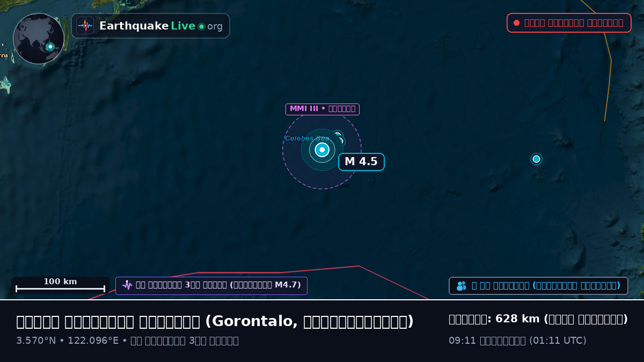This screenshot has height=362, width=644.
Task: Select the lower small marker beside the epicenter
Action: [340, 141]
